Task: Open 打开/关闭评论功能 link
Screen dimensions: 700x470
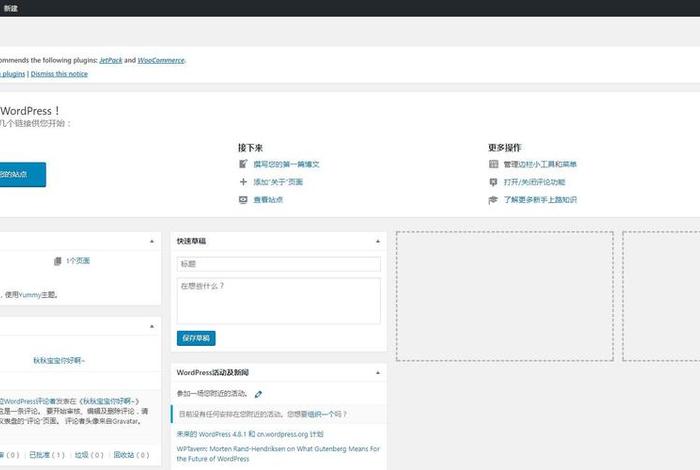Action: click(x=534, y=182)
